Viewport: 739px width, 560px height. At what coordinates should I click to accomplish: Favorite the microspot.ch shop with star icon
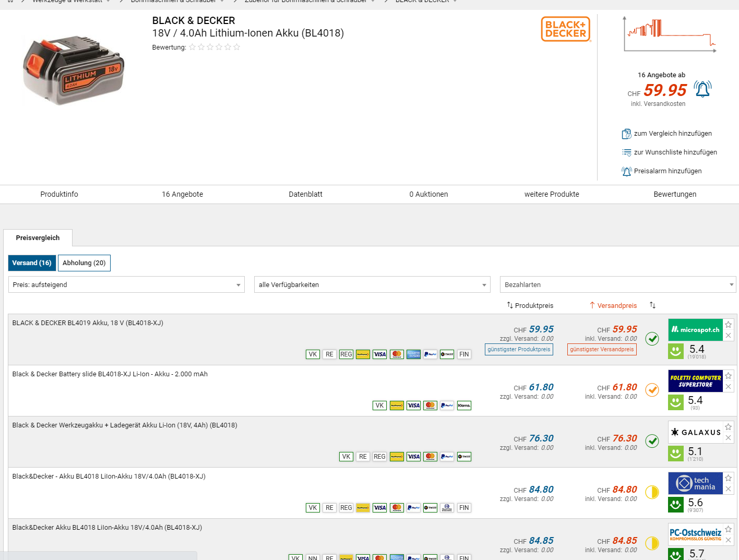728,325
